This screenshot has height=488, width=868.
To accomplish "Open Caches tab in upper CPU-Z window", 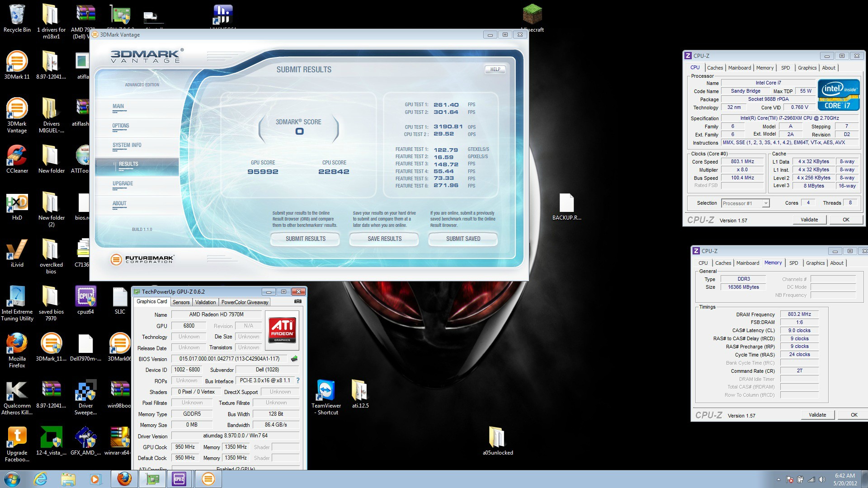I will tap(715, 68).
